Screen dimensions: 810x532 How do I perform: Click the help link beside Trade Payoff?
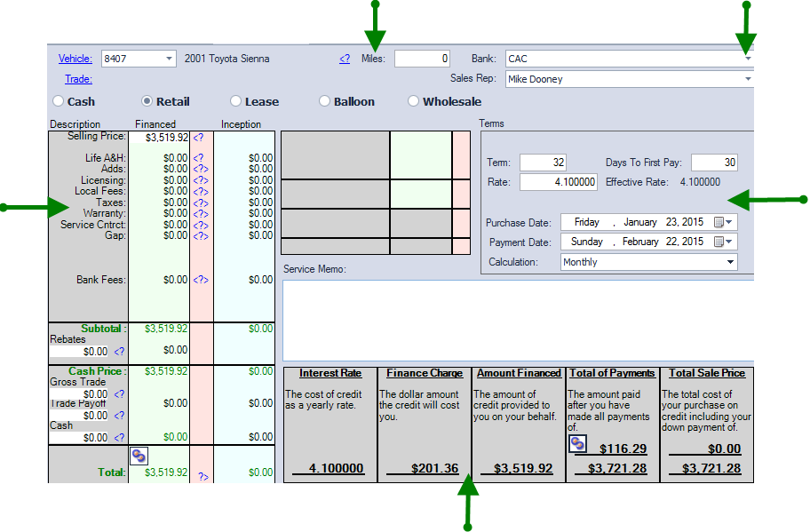[x=119, y=416]
